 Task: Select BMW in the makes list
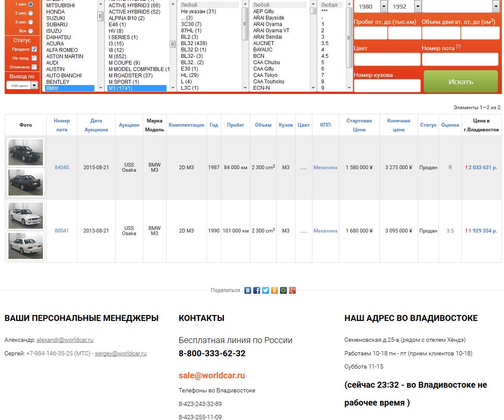(x=69, y=88)
